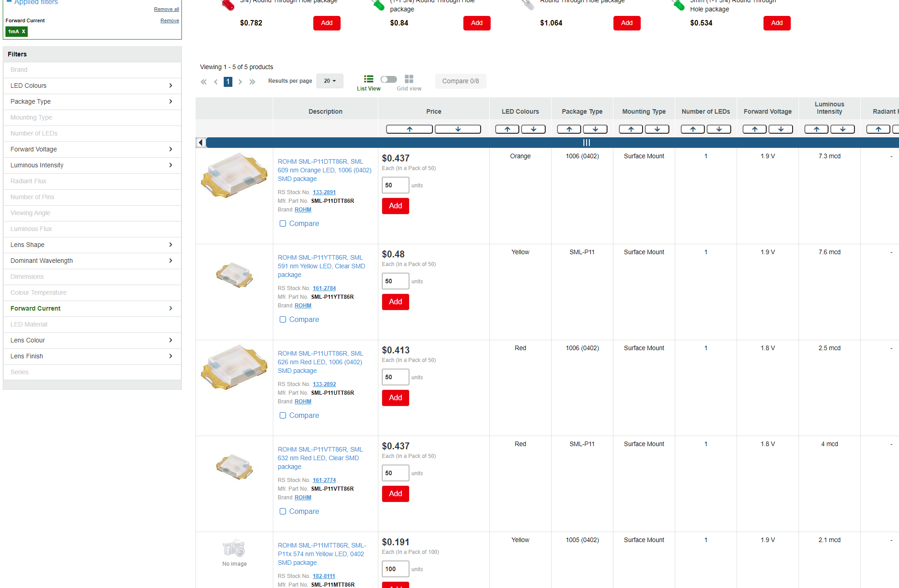899x588 pixels.
Task: Check Compare for SML-P11YTT86R yellow LED
Action: [x=283, y=319]
